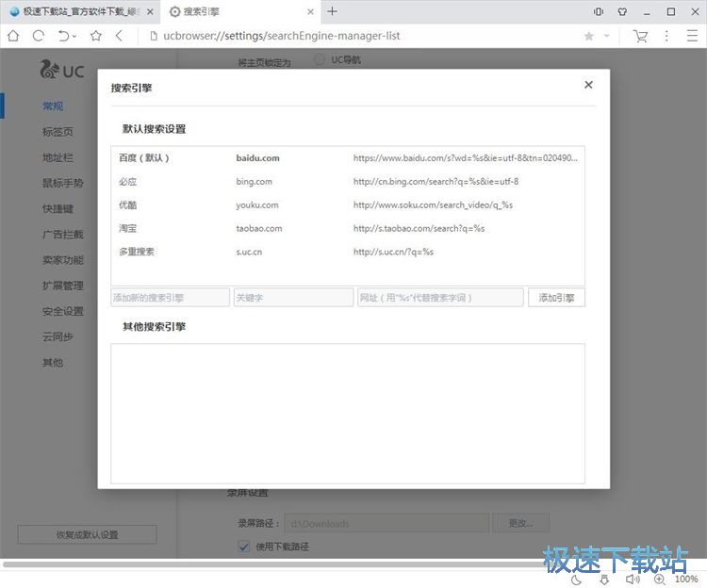
Task: Open the dropdown arrow beside the undo icon
Action: coord(74,37)
